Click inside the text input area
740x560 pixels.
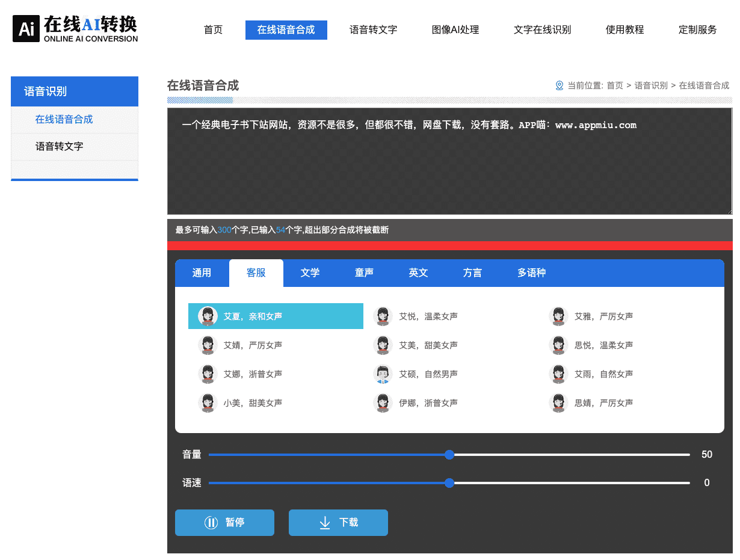(449, 161)
